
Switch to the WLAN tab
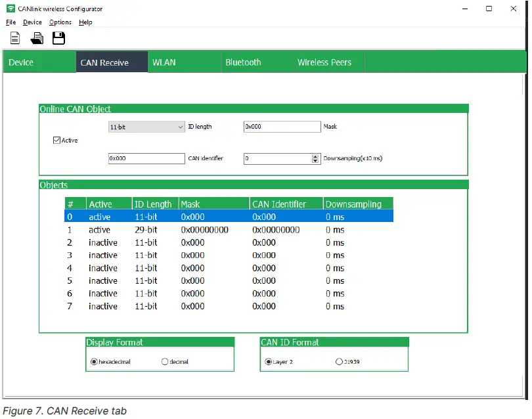coord(164,62)
